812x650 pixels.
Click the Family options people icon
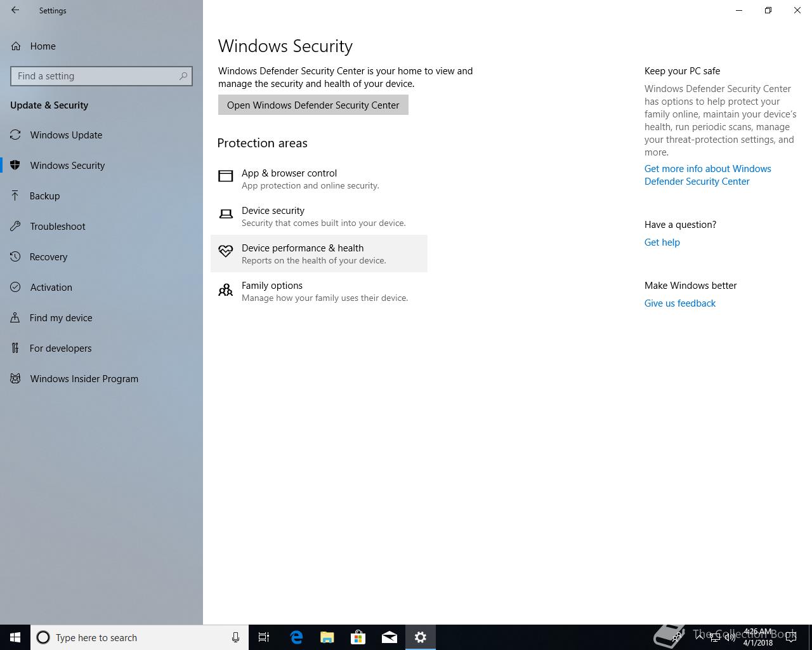[226, 290]
